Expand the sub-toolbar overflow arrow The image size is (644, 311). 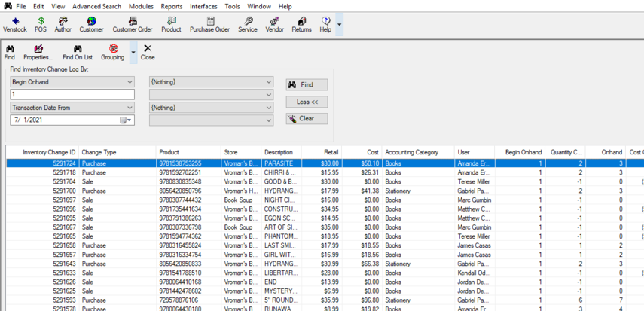point(133,52)
